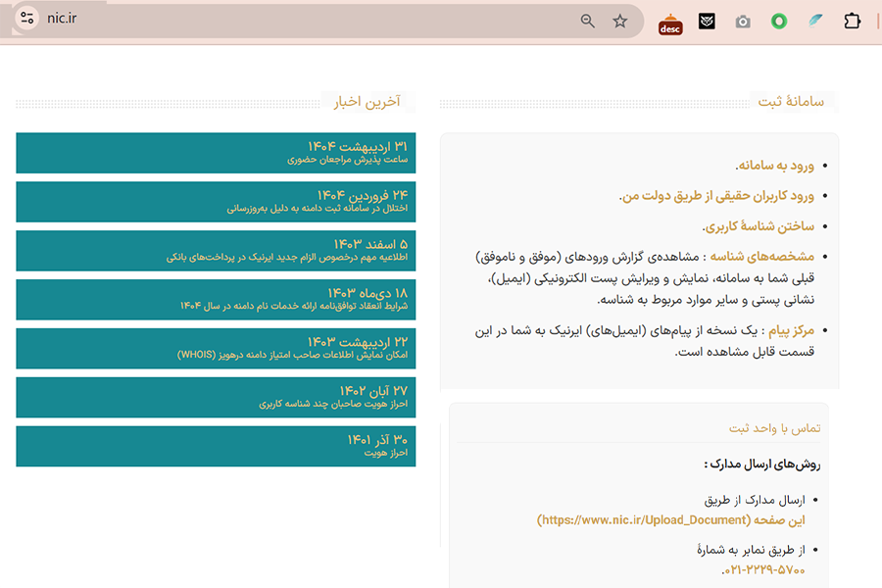Open the WHOIS news from ۲۲ اردیبهشت ۱۴۰۳
This screenshot has width=882, height=588.
click(x=216, y=349)
